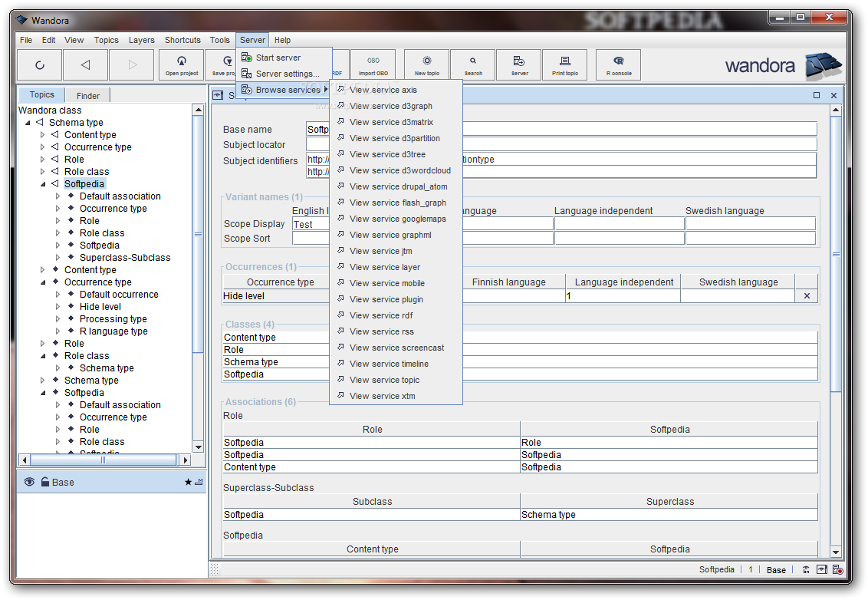Viewport: 868px width, 600px height.
Task: Choose Start server from Server menu
Action: click(284, 58)
